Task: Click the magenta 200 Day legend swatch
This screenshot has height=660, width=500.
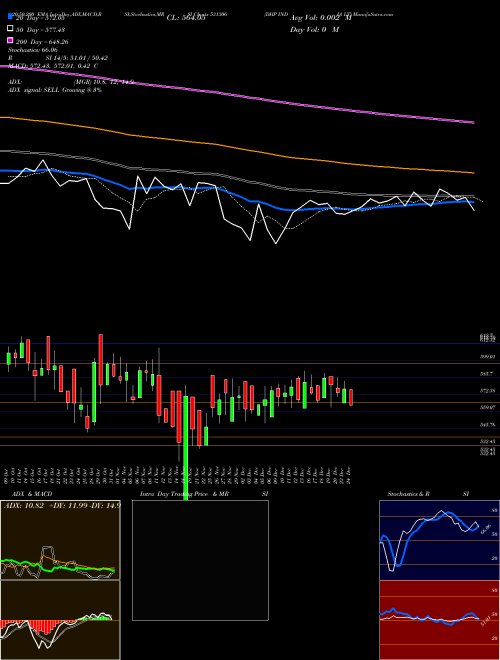Action: 11,41
